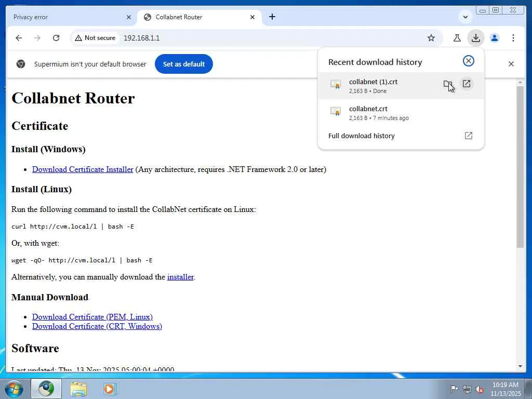Open the Windows Start menu

pos(14,389)
